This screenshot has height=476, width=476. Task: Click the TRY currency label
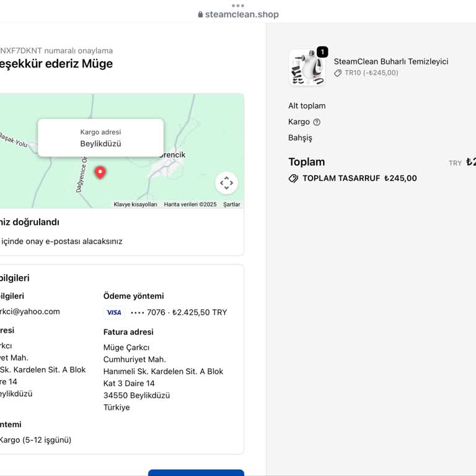455,164
